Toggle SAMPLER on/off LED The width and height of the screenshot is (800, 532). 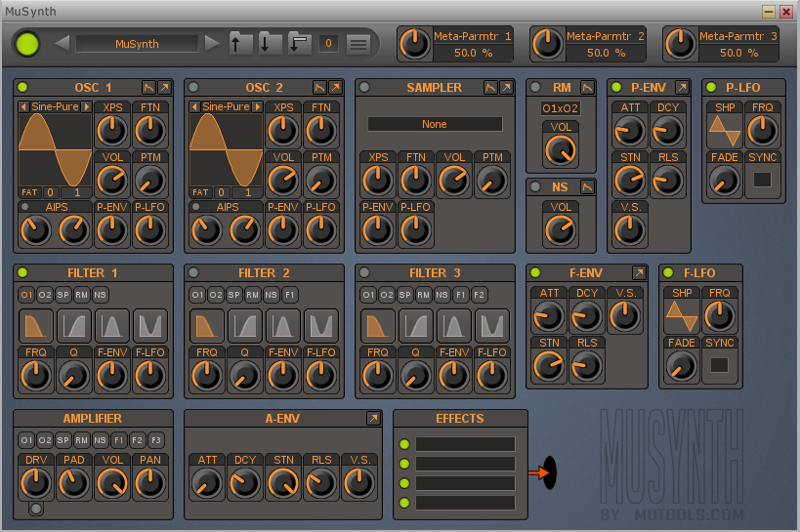[364, 87]
